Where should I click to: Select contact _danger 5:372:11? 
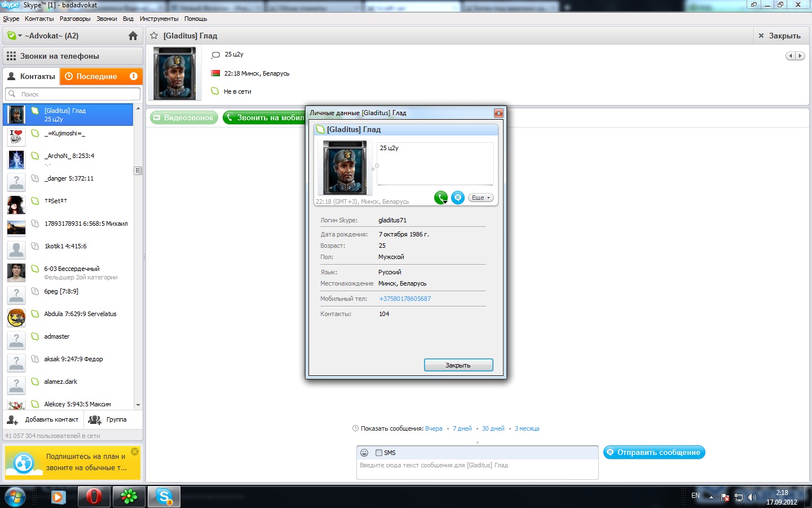(x=68, y=182)
